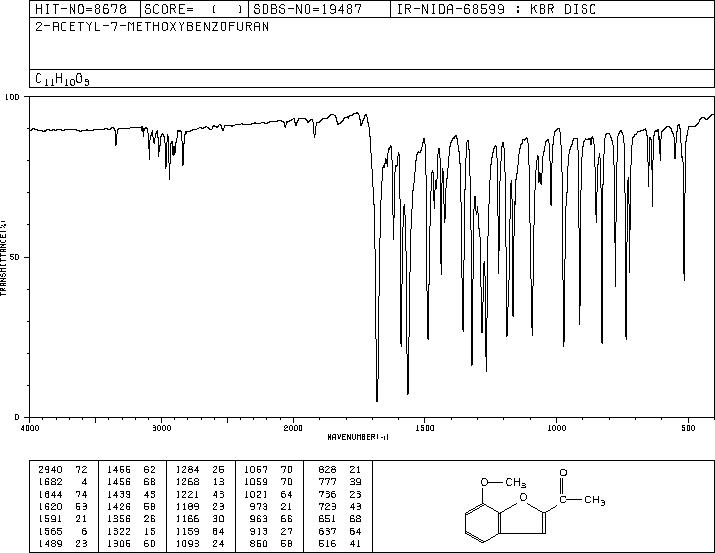715x553 pixels.
Task: Click the 913 wavenumber in peak table
Action: [259, 532]
